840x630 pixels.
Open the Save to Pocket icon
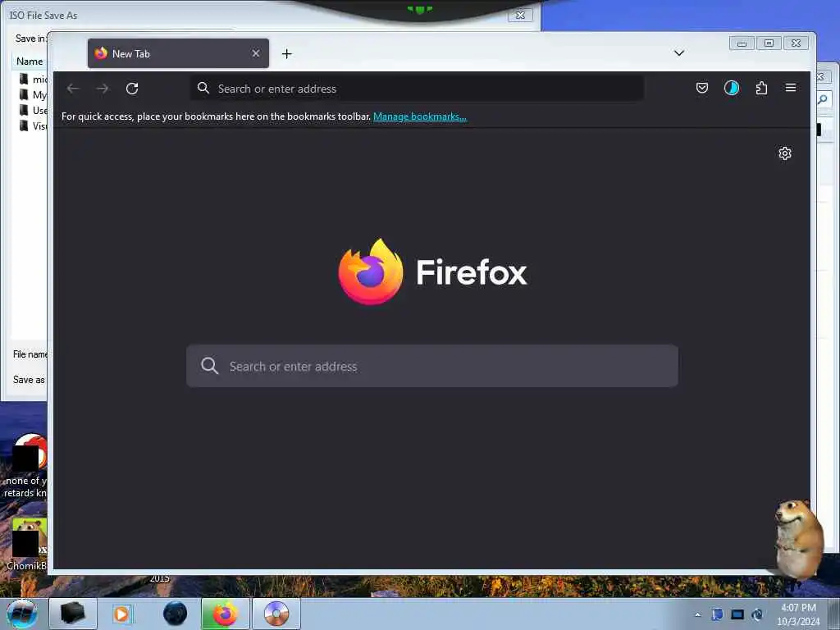(x=702, y=88)
